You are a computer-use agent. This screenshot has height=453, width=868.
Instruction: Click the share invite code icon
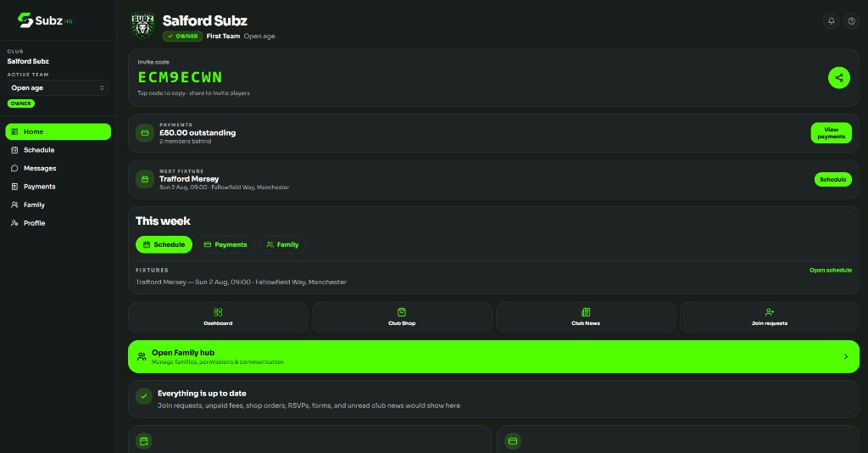point(838,77)
